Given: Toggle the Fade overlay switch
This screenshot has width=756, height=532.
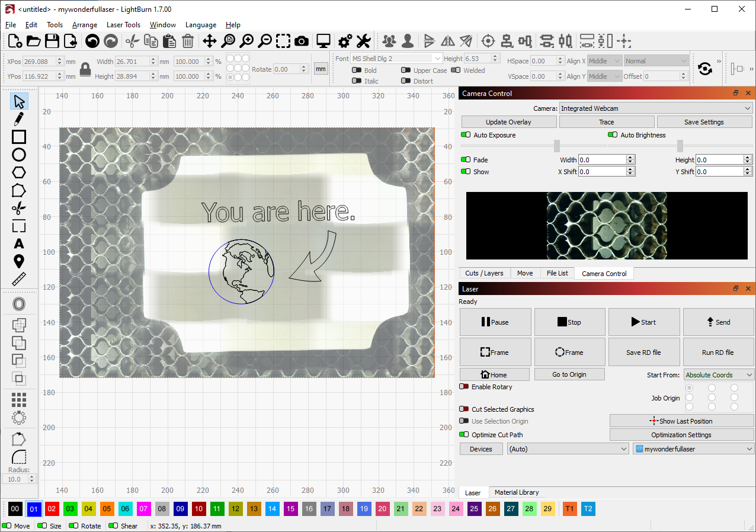Looking at the screenshot, I should [x=466, y=160].
